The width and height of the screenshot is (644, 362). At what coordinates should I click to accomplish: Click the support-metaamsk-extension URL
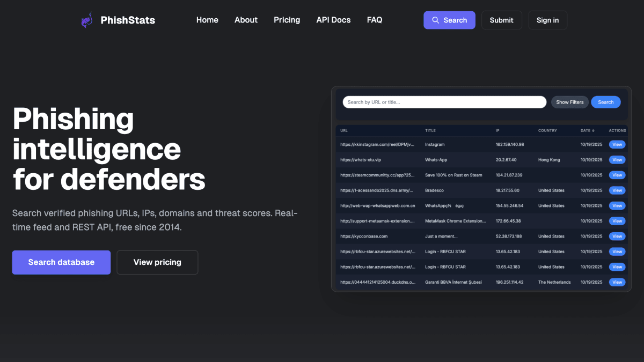click(x=378, y=221)
